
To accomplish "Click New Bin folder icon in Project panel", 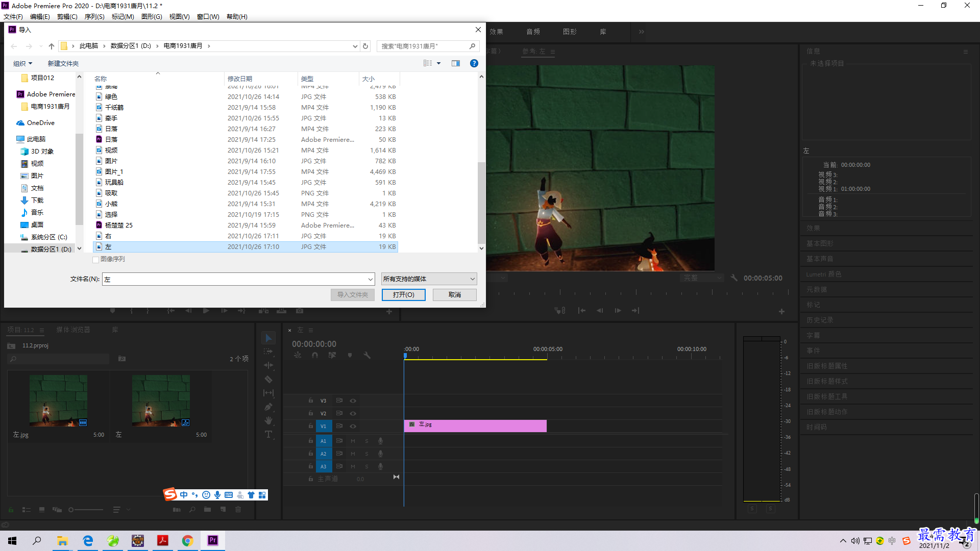I will tap(207, 509).
